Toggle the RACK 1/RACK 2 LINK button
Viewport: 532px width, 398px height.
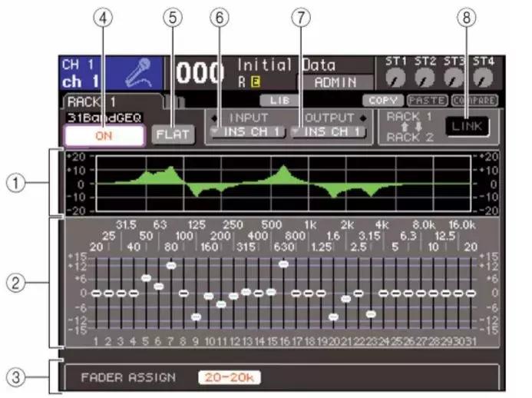pos(468,127)
